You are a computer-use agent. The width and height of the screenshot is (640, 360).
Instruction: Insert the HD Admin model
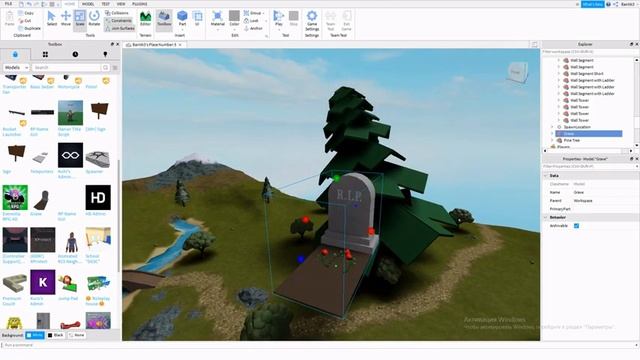pos(98,198)
